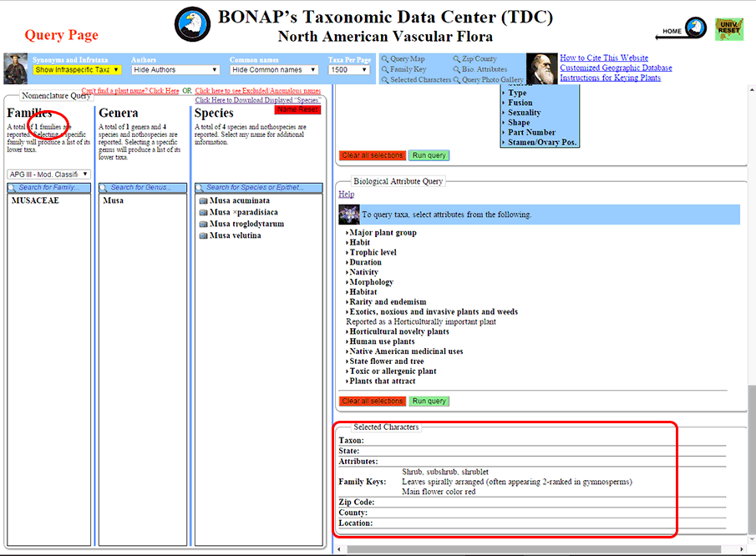The width and height of the screenshot is (756, 556).
Task: Expand the Habit attribute
Action: (358, 243)
